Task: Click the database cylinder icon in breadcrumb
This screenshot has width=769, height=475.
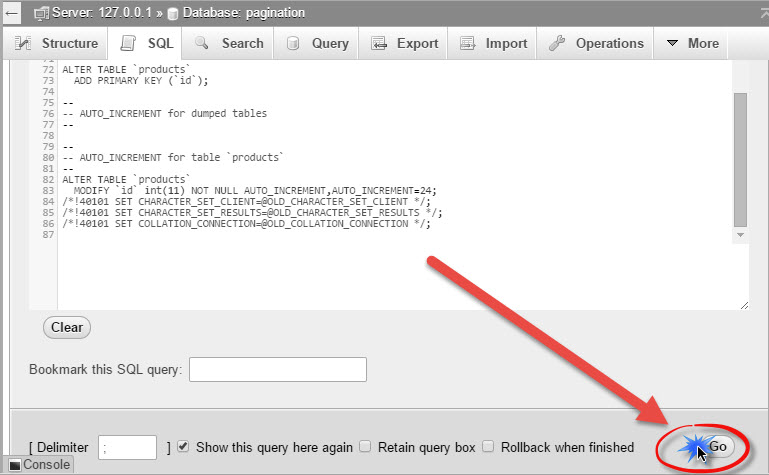Action: pyautogui.click(x=173, y=14)
